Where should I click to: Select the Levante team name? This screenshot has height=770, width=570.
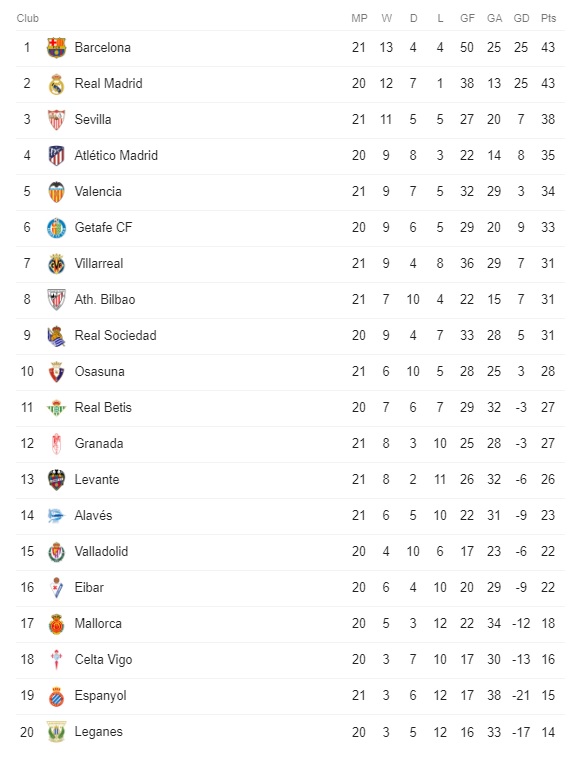(x=97, y=479)
